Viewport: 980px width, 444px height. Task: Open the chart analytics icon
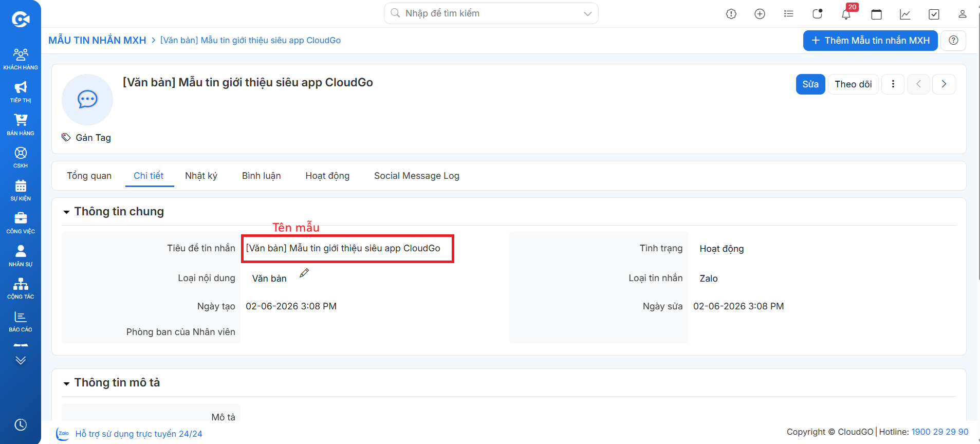click(905, 14)
